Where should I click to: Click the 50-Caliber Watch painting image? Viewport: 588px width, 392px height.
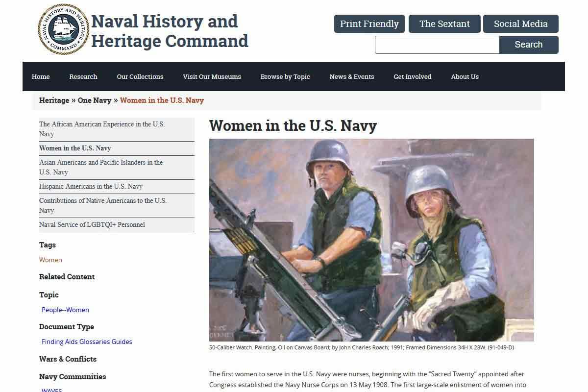tap(371, 240)
